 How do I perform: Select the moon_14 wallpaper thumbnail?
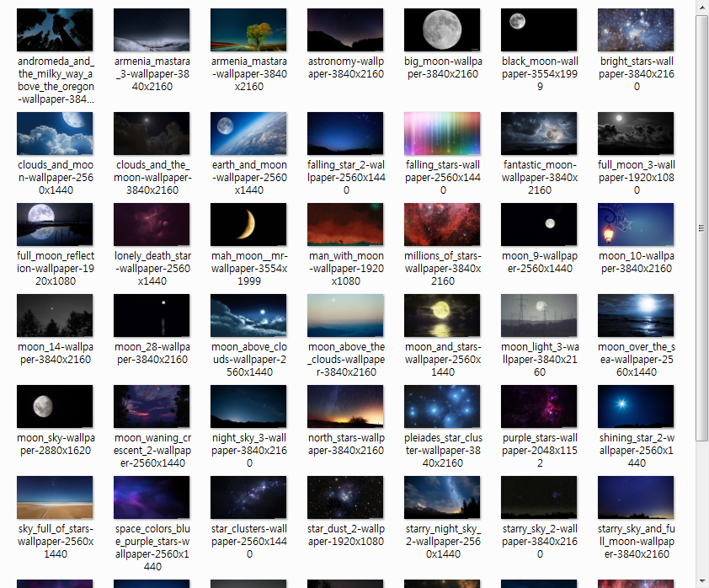point(55,315)
